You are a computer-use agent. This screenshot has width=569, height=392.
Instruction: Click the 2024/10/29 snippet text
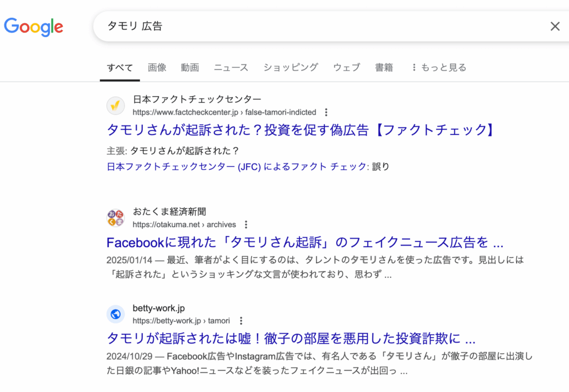[320, 363]
